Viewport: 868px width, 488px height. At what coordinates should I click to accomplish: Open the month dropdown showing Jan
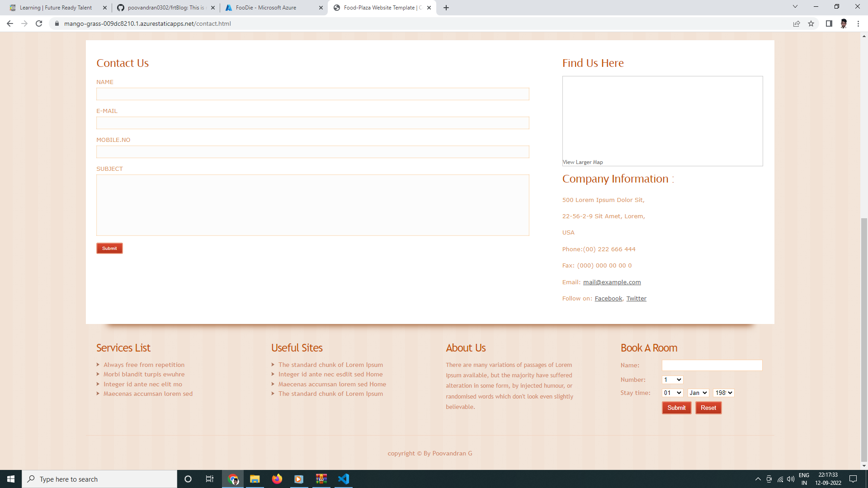point(698,393)
